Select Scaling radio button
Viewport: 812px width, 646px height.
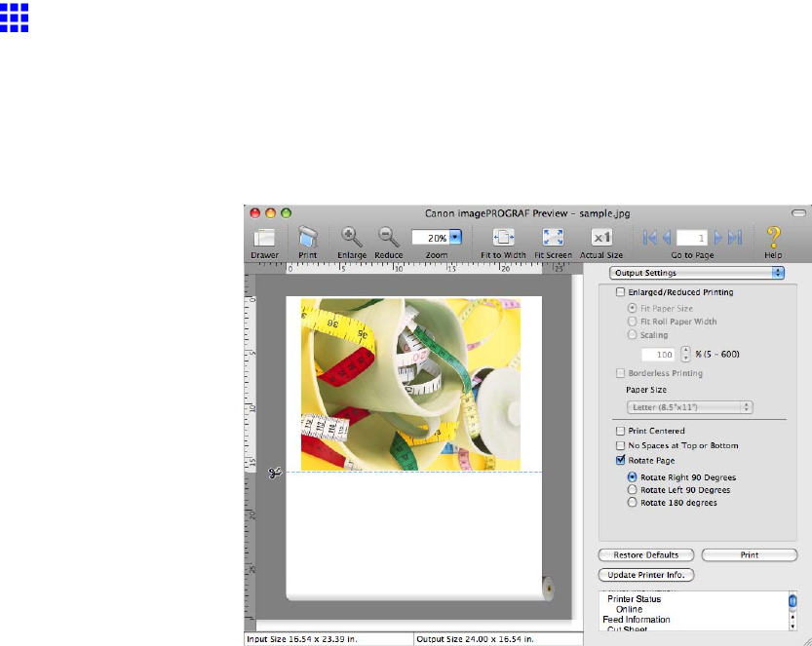(632, 335)
